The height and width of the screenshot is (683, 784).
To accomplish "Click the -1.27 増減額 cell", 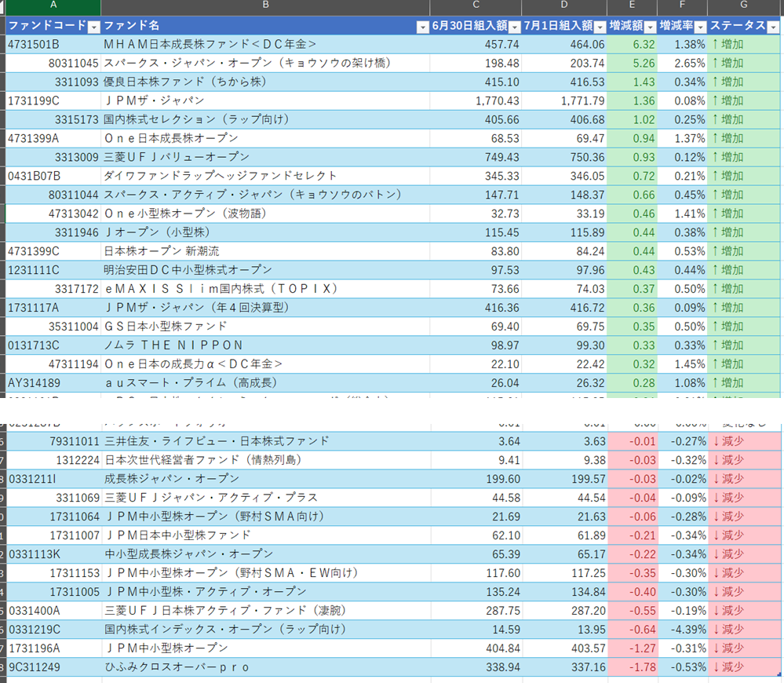I will pos(633,648).
